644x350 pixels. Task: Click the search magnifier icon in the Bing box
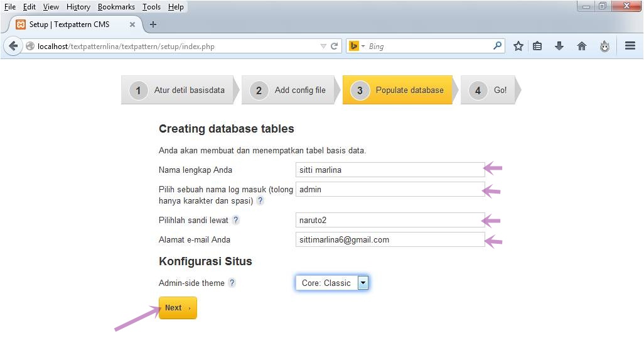[497, 46]
